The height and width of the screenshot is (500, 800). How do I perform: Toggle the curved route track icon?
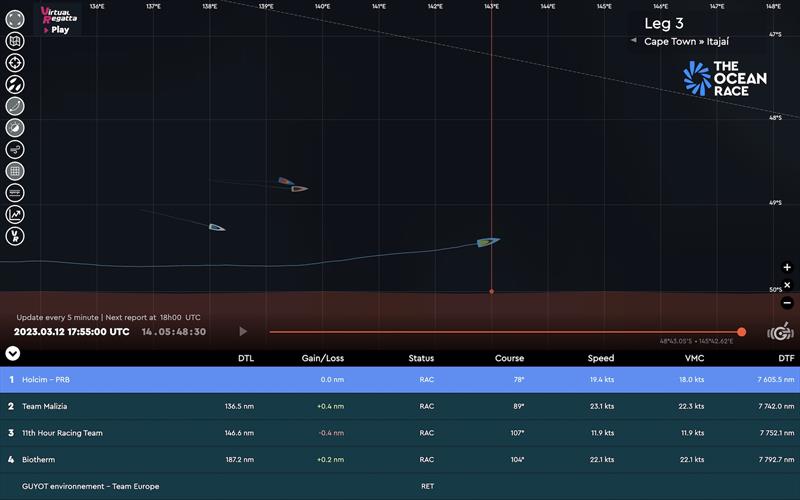click(15, 106)
